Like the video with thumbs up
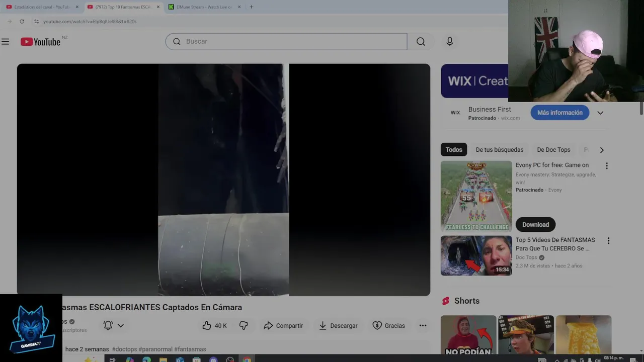Viewport: 644px width, 362px height. [x=214, y=326]
